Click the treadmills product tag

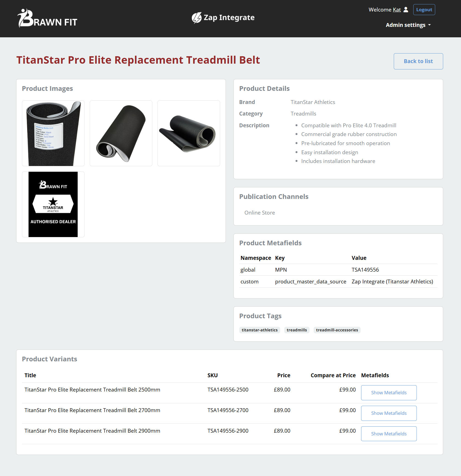click(x=297, y=330)
